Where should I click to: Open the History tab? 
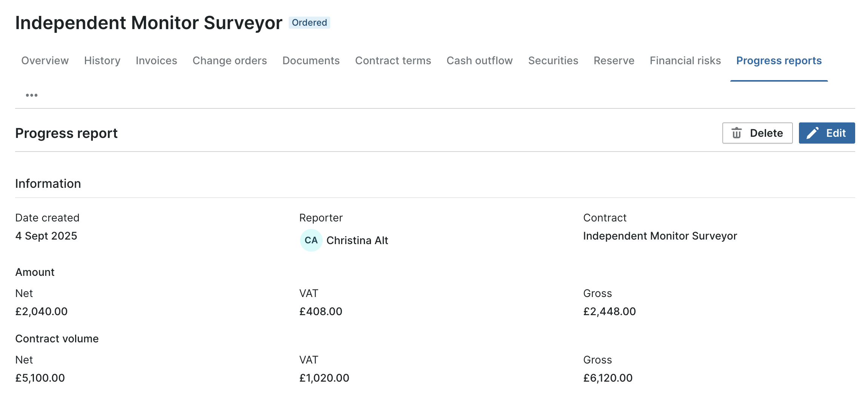(102, 60)
